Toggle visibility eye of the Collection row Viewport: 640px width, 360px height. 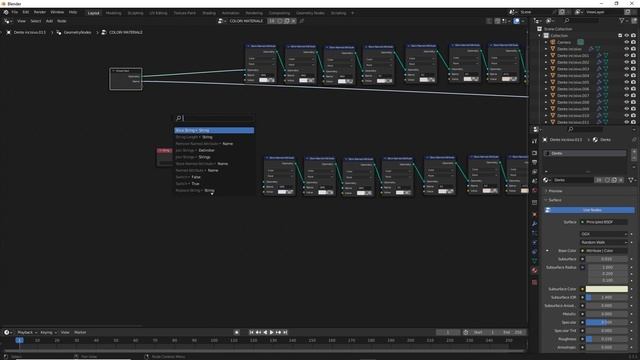pyautogui.click(x=627, y=36)
